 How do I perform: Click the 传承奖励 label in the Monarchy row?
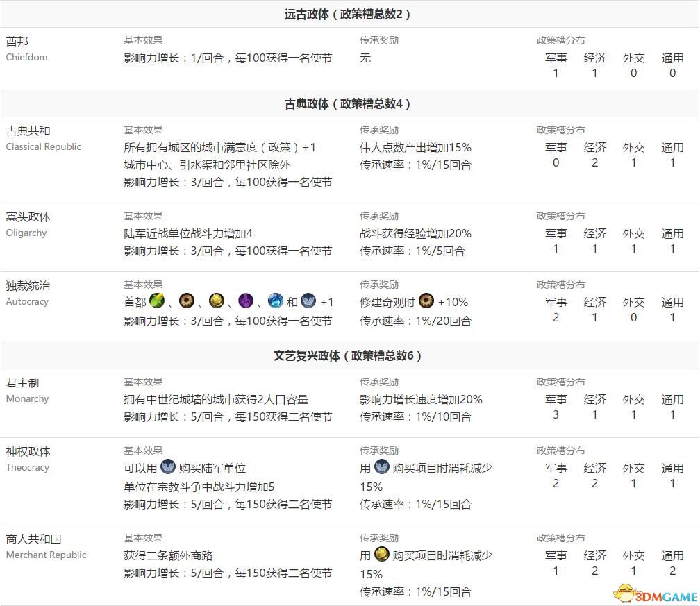point(379,382)
